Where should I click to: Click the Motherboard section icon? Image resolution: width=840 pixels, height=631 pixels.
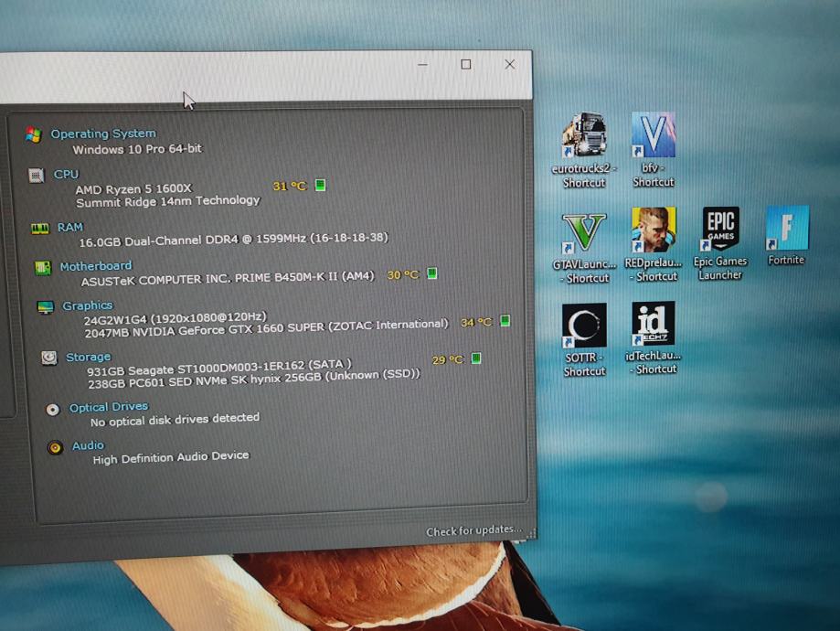click(x=43, y=268)
